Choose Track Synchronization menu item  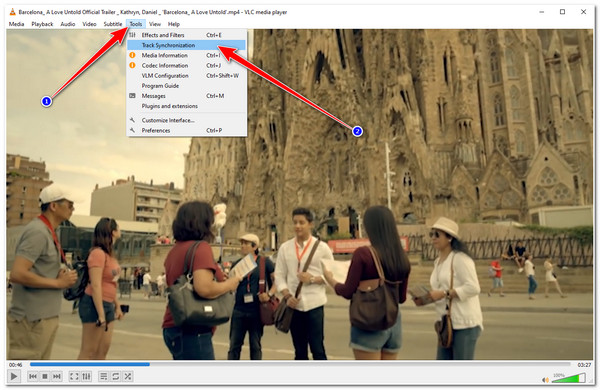coord(187,45)
